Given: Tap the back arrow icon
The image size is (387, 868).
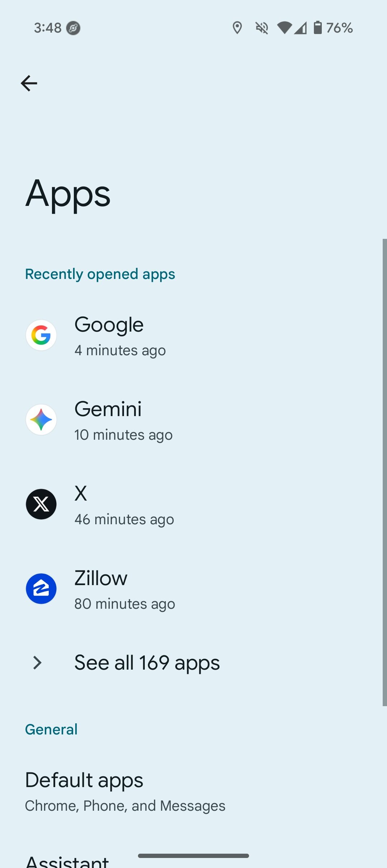Looking at the screenshot, I should [x=29, y=83].
